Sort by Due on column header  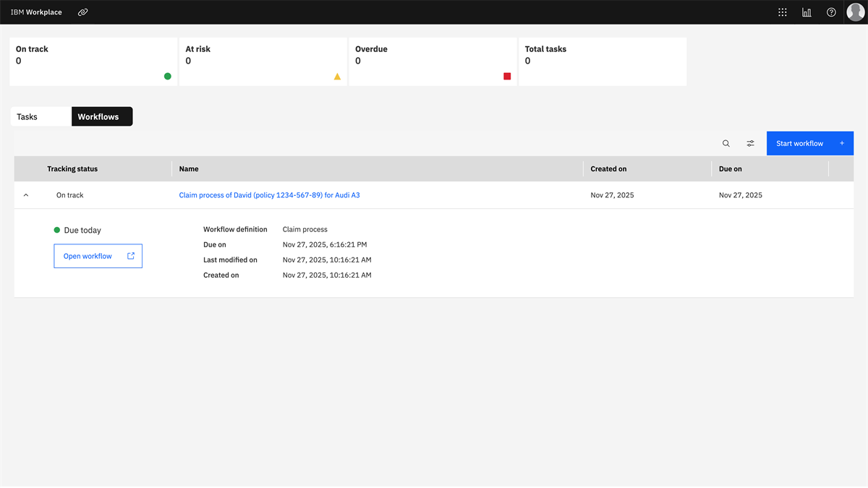pos(731,168)
